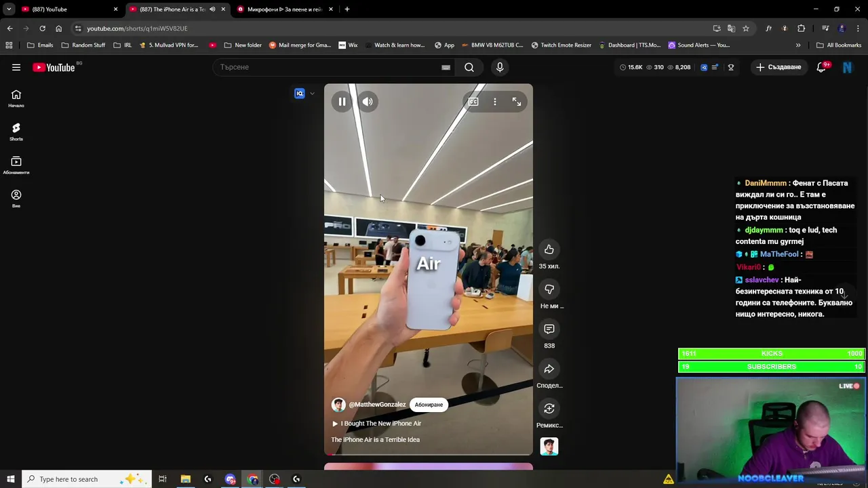Open the Sound Alerts bookmark
Image resolution: width=868 pixels, height=488 pixels.
pyautogui.click(x=699, y=45)
